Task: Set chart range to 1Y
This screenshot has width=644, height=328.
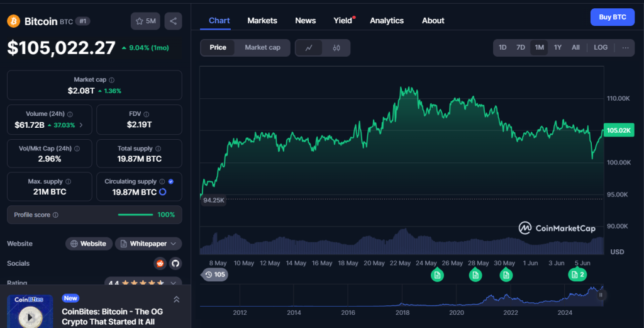Action: coord(557,48)
